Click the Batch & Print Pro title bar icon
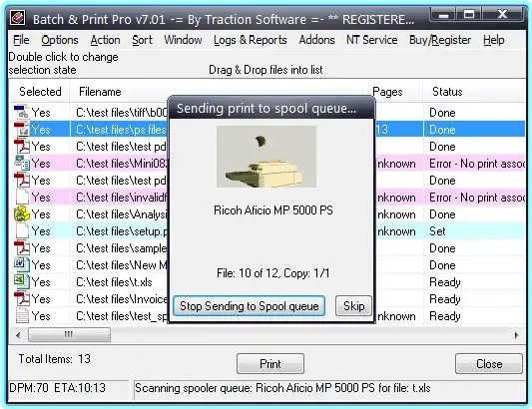The height and width of the screenshot is (409, 532). [17, 18]
